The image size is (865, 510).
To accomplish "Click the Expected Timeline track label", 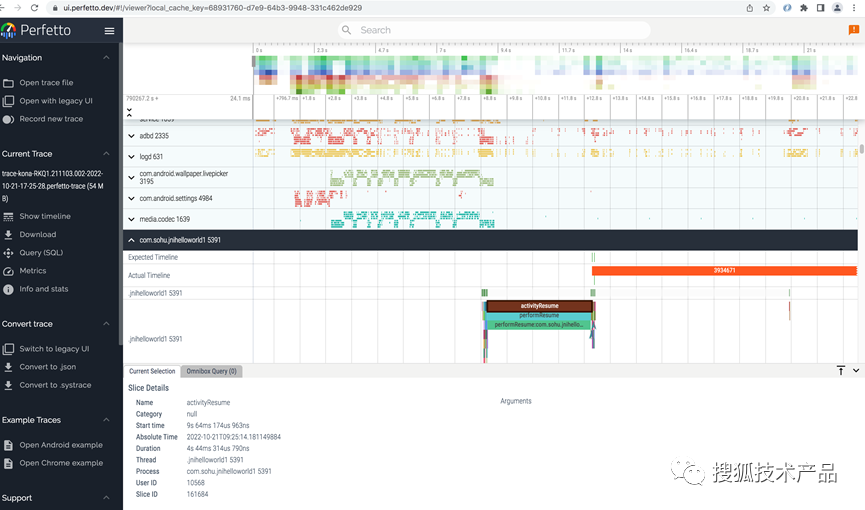I will 153,257.
